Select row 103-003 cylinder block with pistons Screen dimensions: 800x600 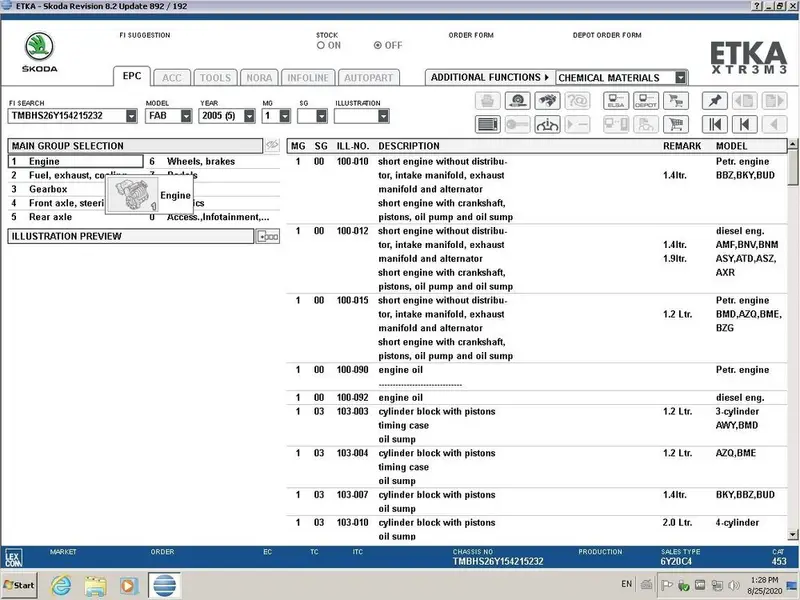537,426
